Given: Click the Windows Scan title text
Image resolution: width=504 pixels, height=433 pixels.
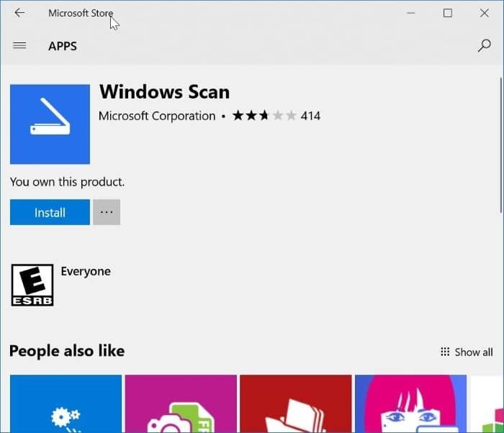Looking at the screenshot, I should (165, 92).
